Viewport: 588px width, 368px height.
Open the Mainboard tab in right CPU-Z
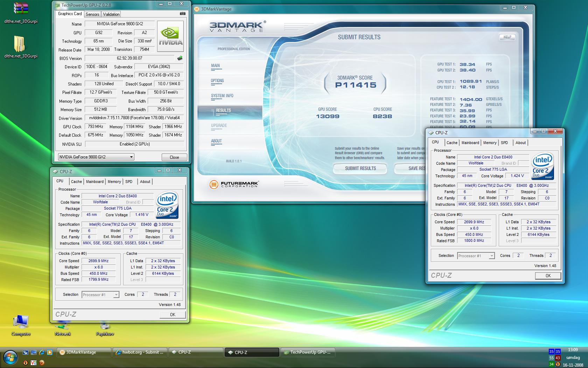tap(470, 143)
